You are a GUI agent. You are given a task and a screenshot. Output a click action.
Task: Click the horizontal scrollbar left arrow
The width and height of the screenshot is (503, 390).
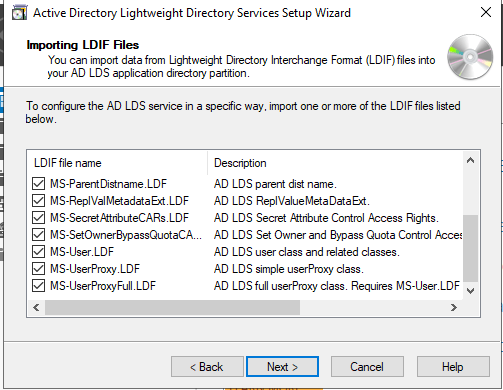36,307
